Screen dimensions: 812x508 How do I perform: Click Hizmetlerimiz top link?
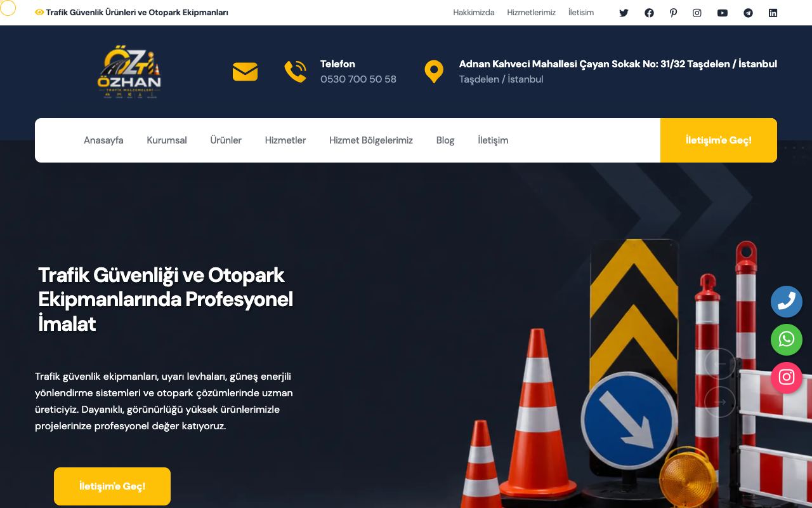(x=532, y=13)
